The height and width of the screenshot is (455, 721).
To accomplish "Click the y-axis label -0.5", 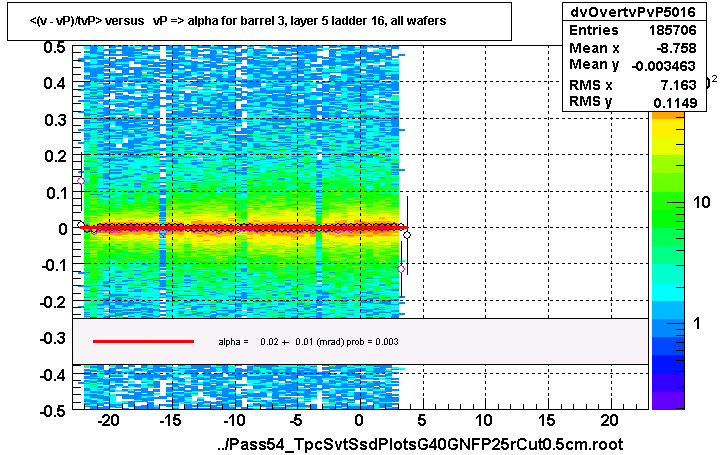I will (x=53, y=410).
